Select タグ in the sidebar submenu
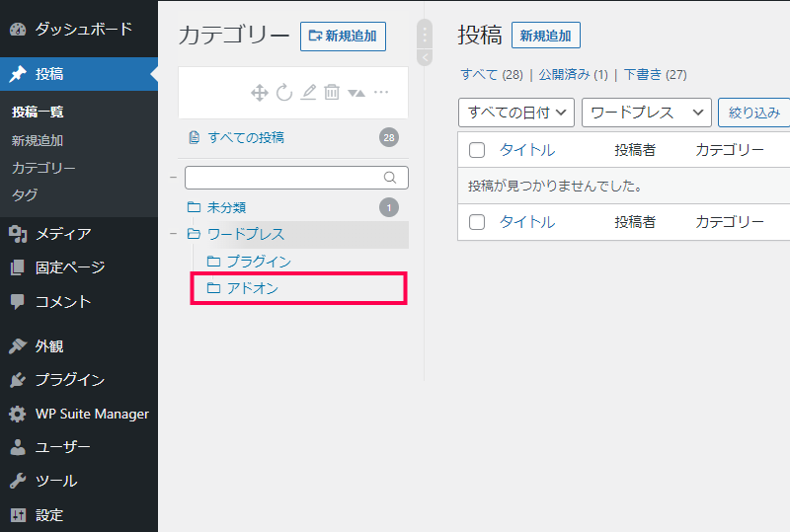The height and width of the screenshot is (532, 790). pos(25,195)
